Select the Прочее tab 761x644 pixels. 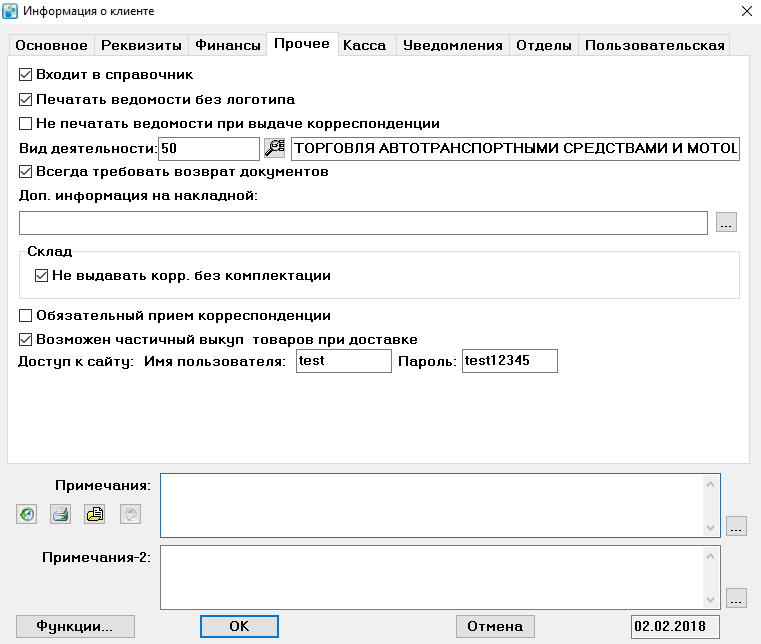(x=302, y=44)
